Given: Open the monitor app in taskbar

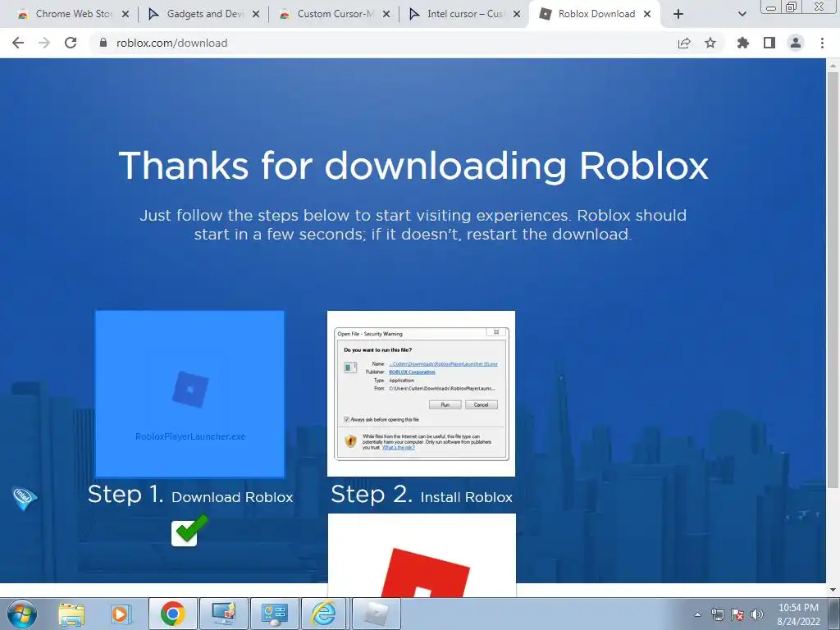Looking at the screenshot, I should pos(223,614).
